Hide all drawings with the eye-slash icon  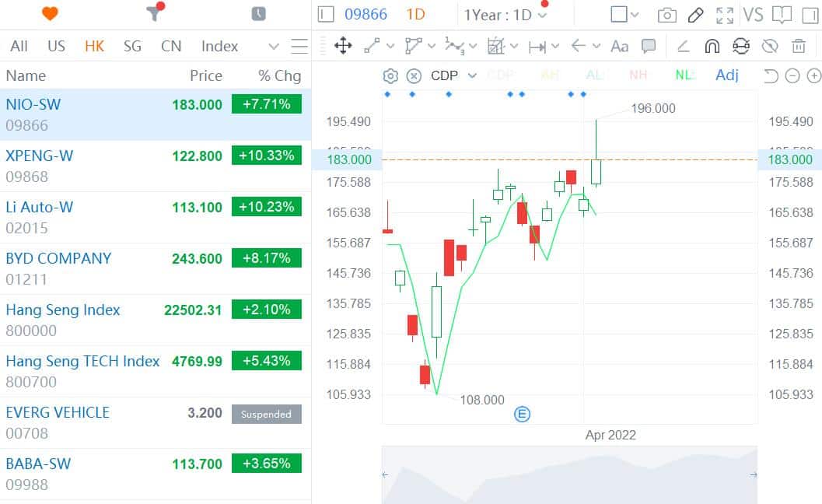[x=770, y=47]
